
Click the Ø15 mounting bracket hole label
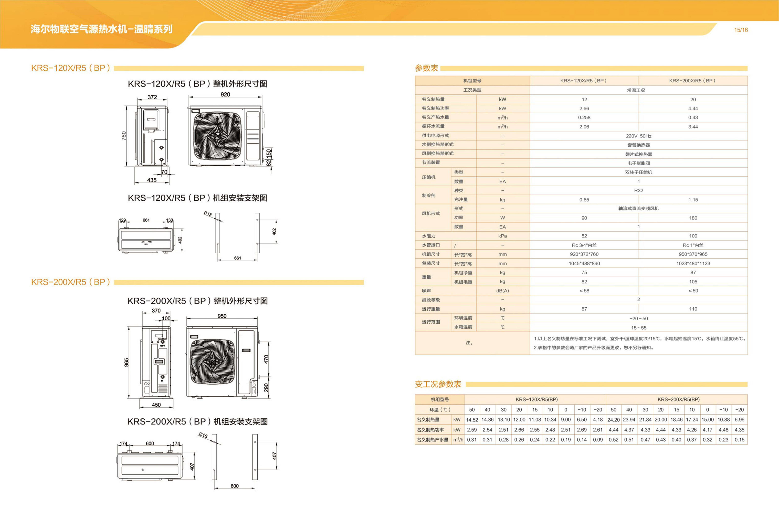coord(203,435)
